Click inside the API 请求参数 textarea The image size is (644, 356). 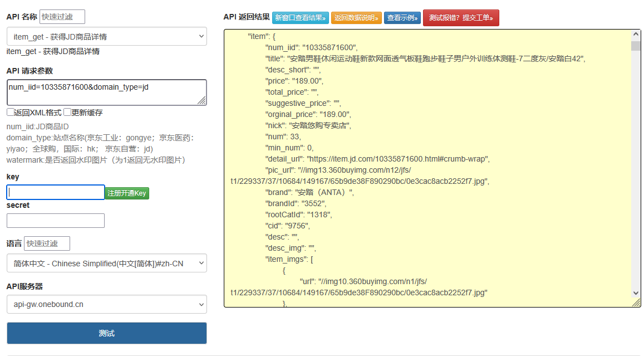[x=106, y=92]
